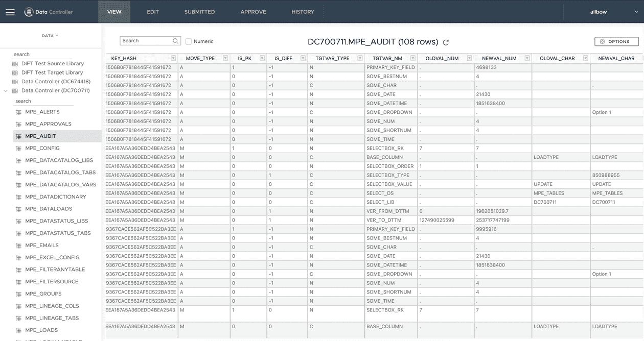The image size is (644, 341).
Task: Click the table icon beside MPE_DATADICTIONARY
Action: click(19, 197)
